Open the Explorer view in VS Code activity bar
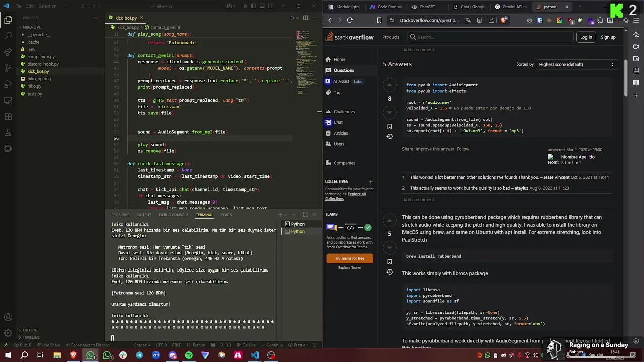Viewport: 644px width, 362px height. [8, 20]
